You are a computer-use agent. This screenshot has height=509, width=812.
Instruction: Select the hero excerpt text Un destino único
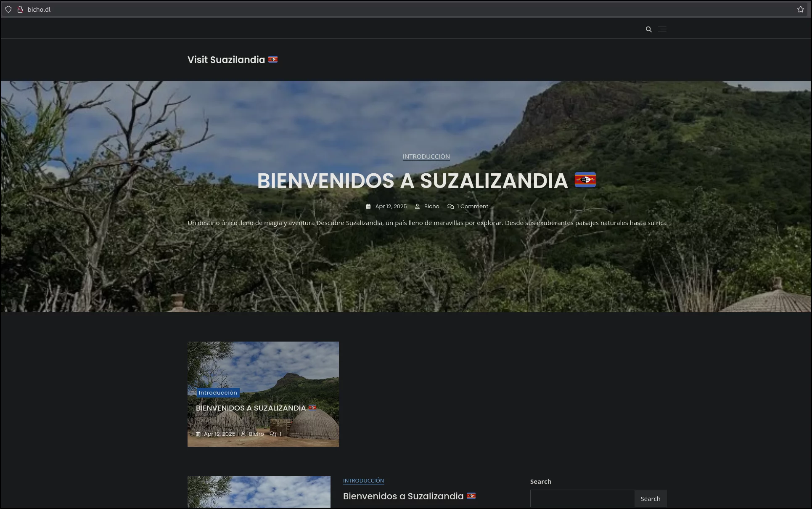(427, 223)
